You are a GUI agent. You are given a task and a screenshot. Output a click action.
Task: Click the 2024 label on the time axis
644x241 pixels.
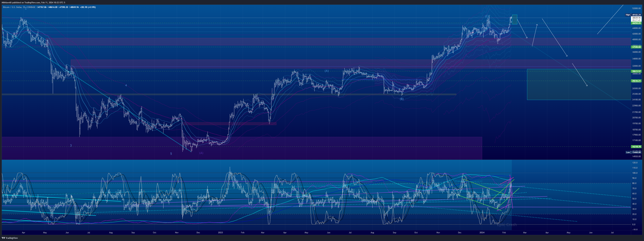(x=482, y=232)
